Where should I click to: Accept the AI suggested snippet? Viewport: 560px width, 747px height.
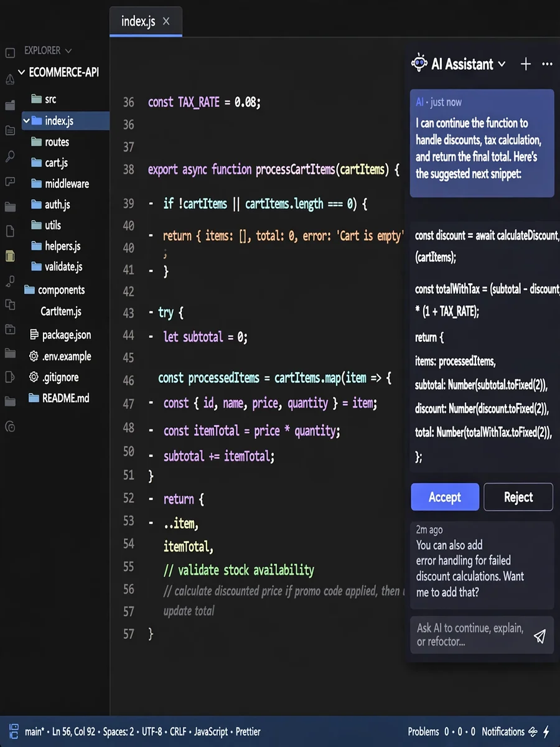[x=445, y=497]
